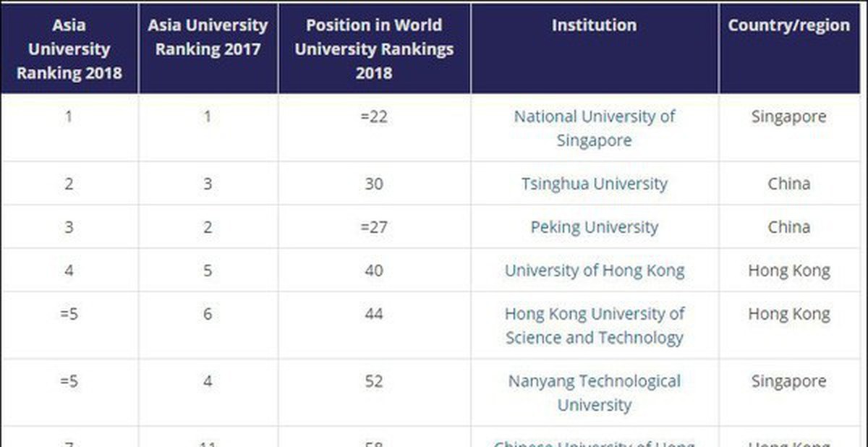This screenshot has height=447, width=868.
Task: Select the Singapore cell beside Nanyang
Action: pyautogui.click(x=789, y=393)
